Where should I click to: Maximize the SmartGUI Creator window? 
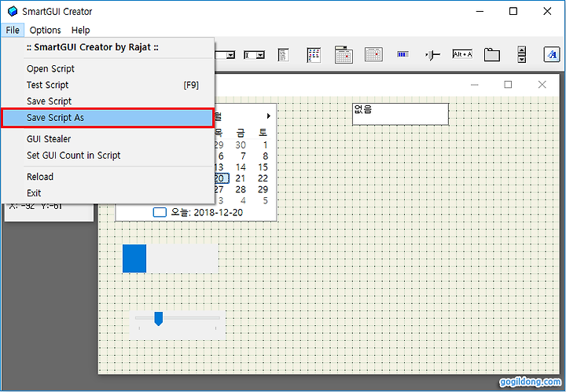513,12
